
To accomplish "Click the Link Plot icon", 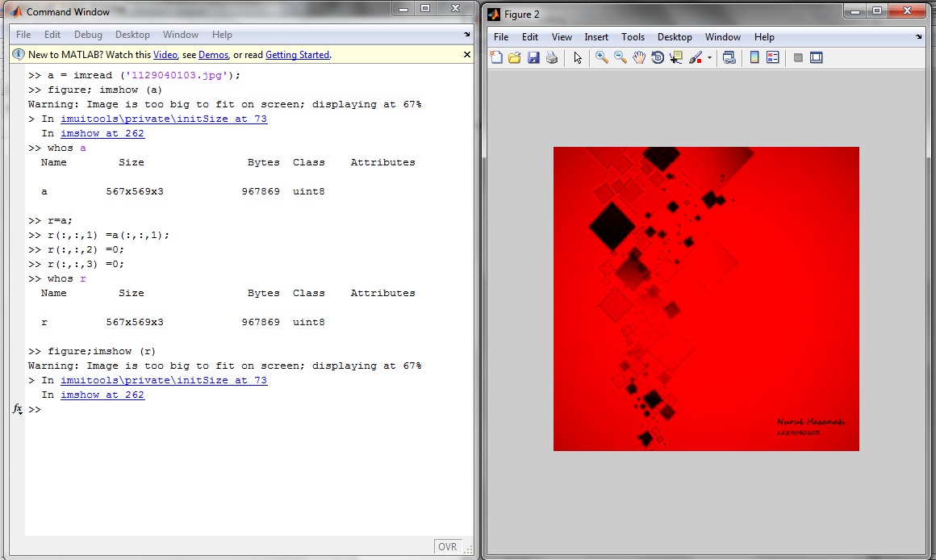I will (x=729, y=57).
